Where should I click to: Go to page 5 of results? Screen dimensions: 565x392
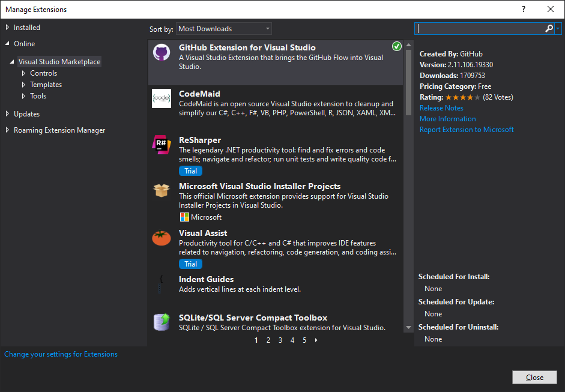click(x=304, y=340)
